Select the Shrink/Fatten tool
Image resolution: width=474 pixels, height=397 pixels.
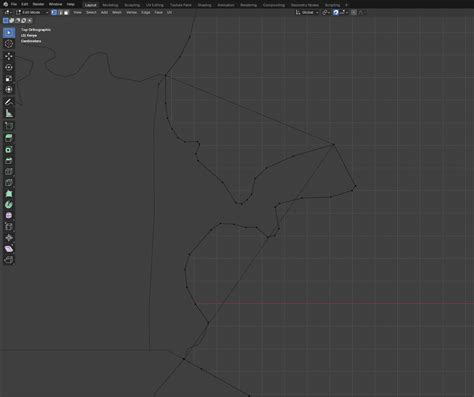[9, 238]
